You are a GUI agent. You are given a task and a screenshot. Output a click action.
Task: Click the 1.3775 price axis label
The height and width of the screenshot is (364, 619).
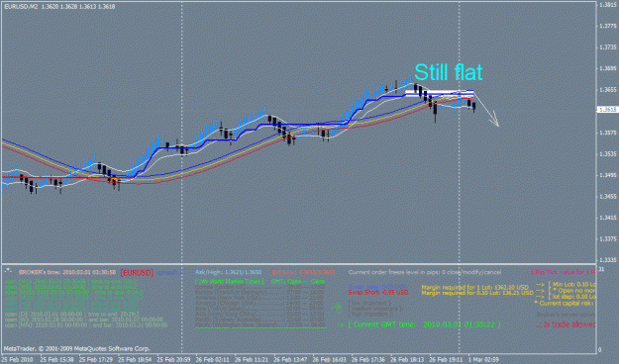(x=608, y=26)
